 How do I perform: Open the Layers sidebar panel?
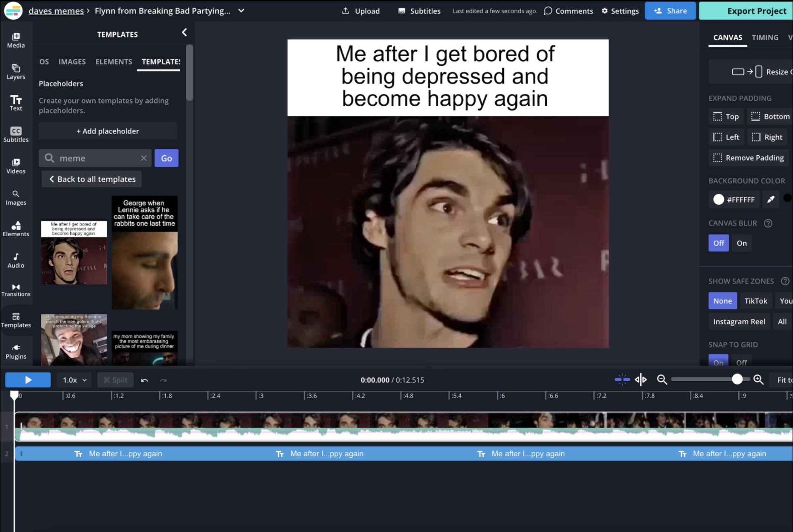pos(16,71)
